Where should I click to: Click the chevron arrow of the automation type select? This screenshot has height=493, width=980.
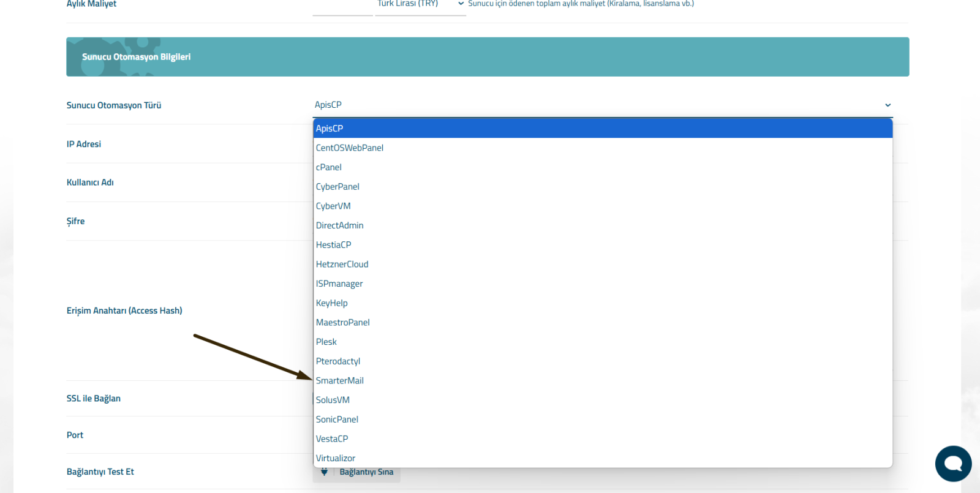click(888, 105)
